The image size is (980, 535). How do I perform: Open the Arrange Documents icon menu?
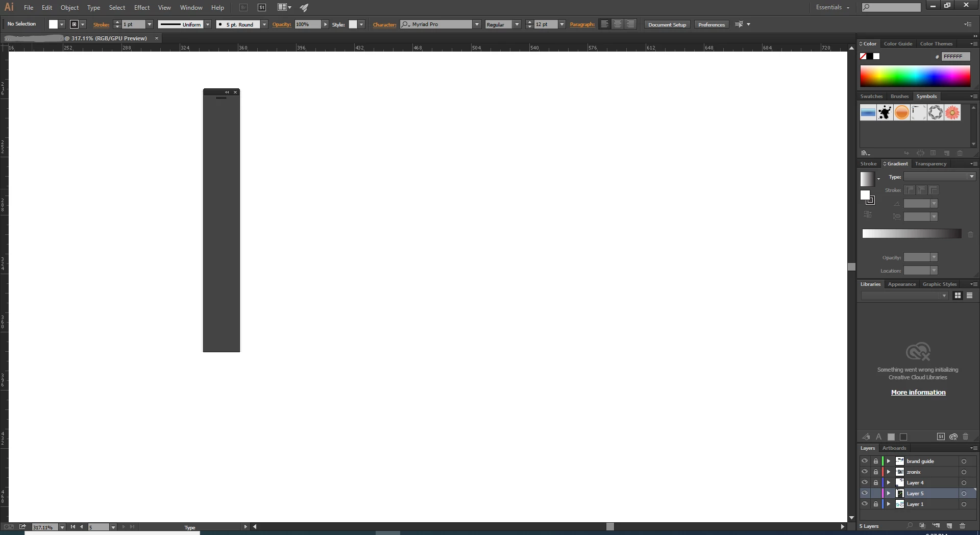[284, 8]
